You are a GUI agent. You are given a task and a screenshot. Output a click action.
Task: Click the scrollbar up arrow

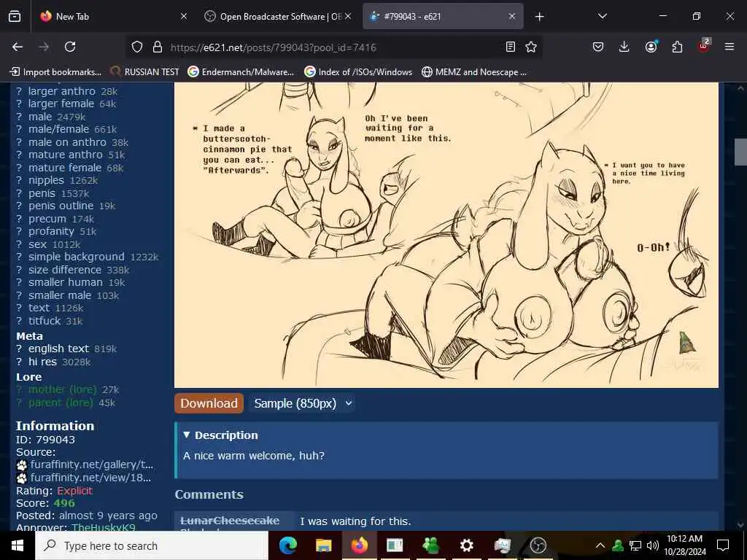pyautogui.click(x=740, y=87)
